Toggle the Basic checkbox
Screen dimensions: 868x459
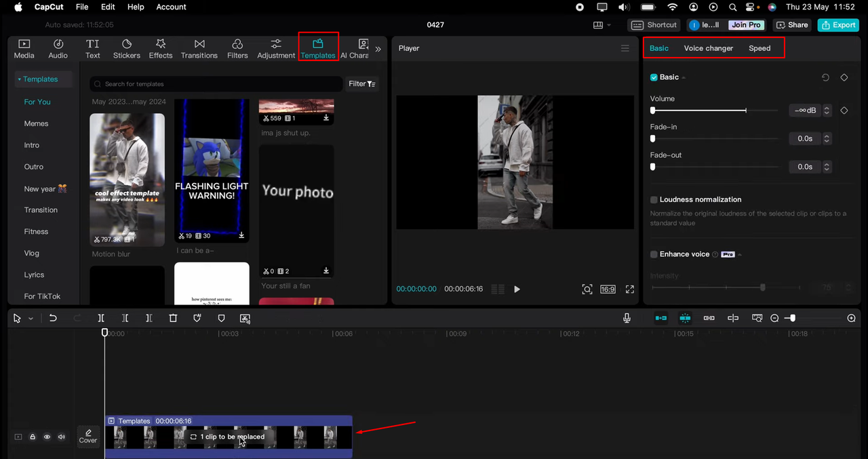pyautogui.click(x=654, y=77)
